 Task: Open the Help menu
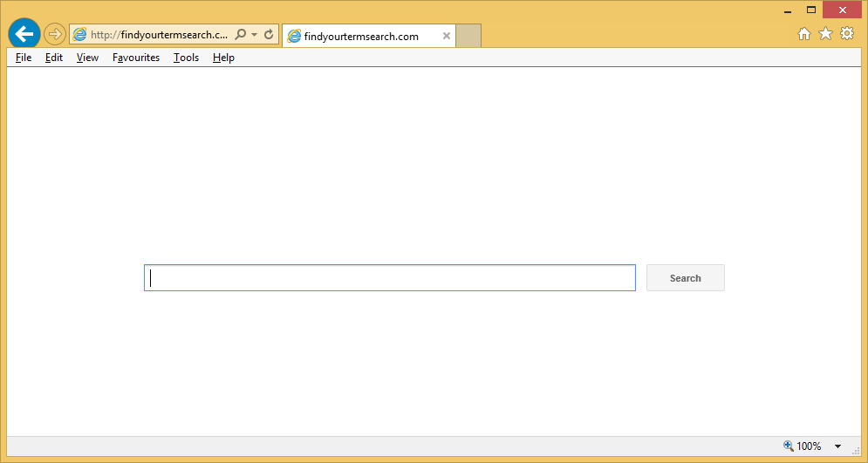[223, 58]
